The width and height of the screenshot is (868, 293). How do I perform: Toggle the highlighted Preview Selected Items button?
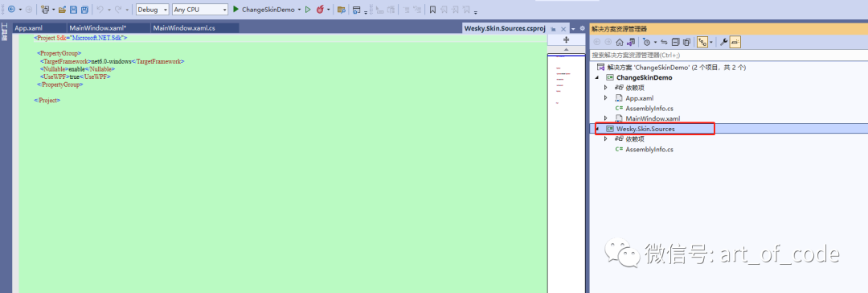click(735, 42)
